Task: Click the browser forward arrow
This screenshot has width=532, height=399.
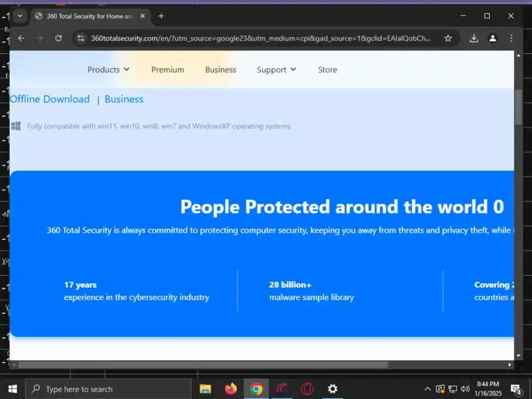Action: point(39,38)
